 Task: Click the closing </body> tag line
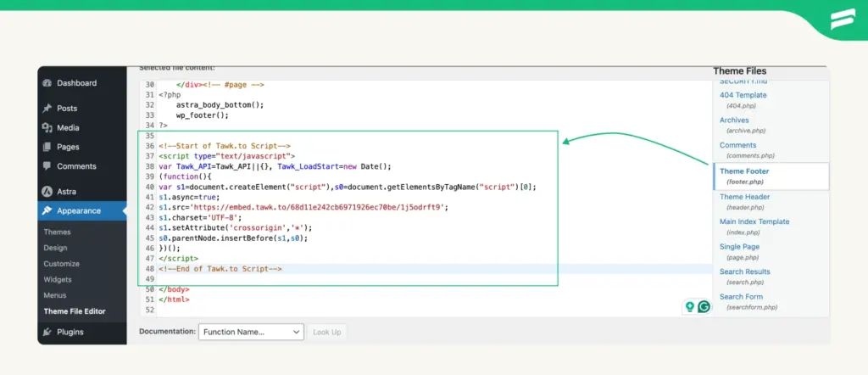click(174, 289)
